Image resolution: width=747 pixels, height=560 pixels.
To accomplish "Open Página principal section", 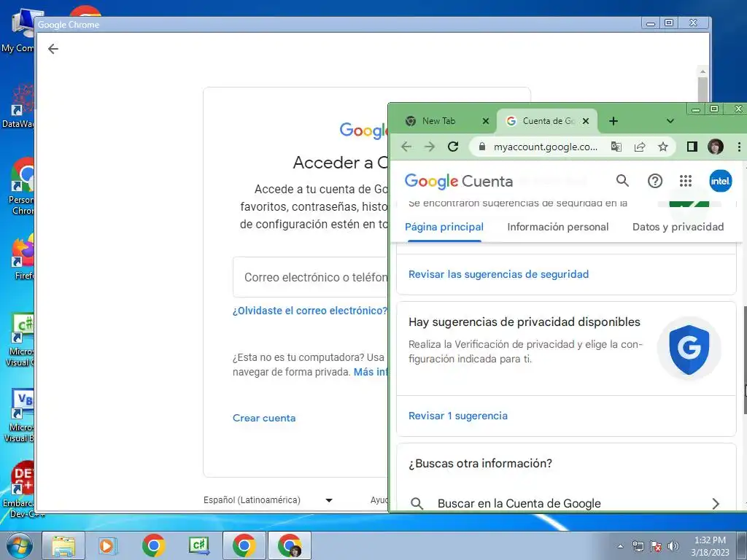I will click(444, 227).
